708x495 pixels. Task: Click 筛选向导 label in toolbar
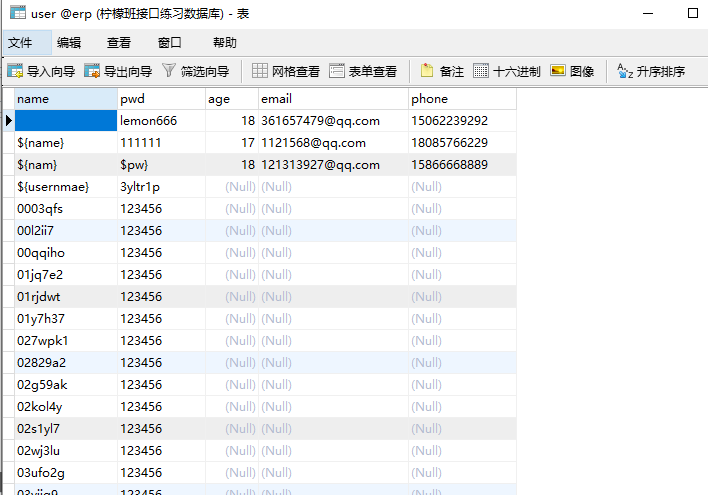coord(205,71)
